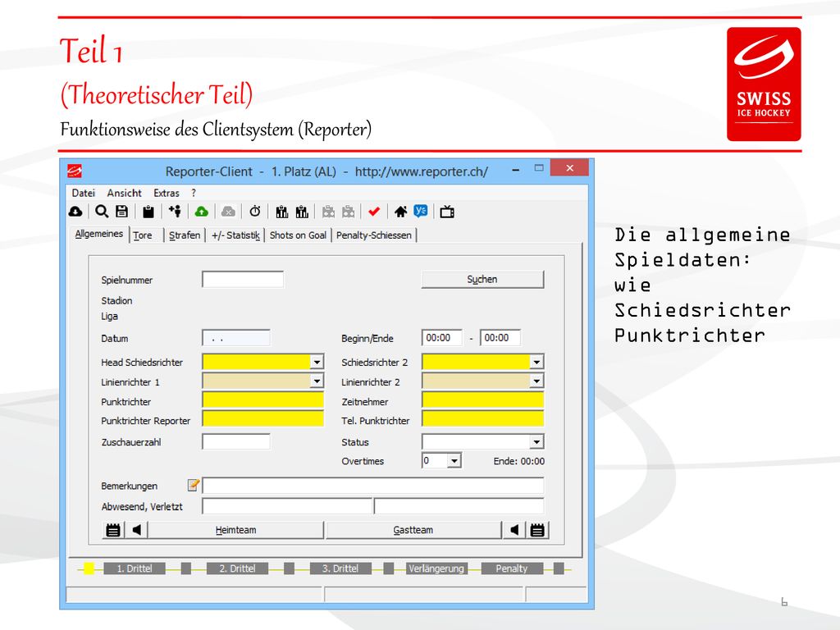Open the Extras menu
Screen dimensions: 840x630
(167, 193)
